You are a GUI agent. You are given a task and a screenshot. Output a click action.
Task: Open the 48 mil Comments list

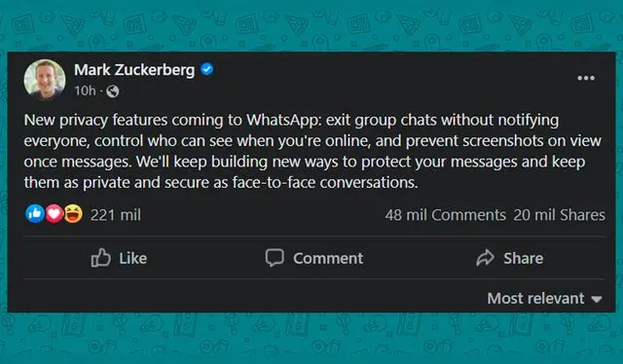click(446, 215)
